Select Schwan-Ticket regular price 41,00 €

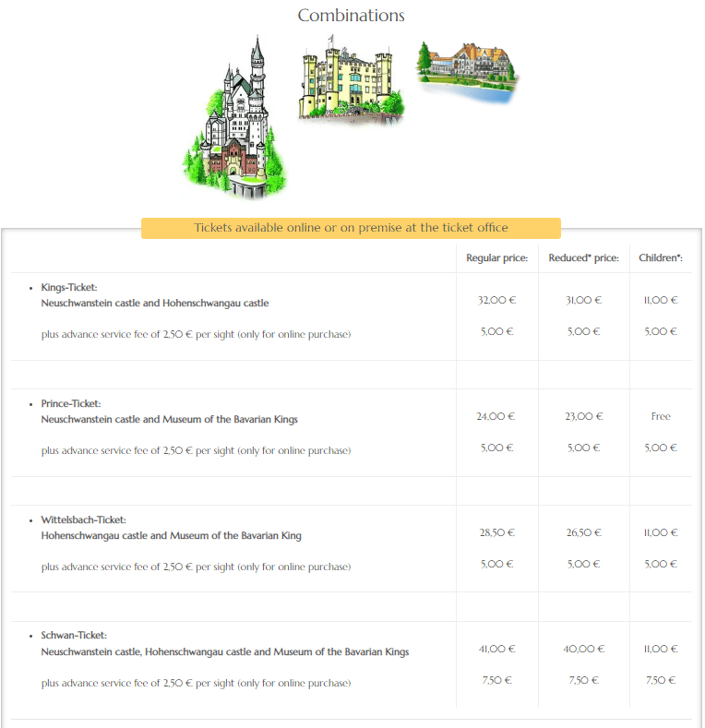tap(497, 649)
